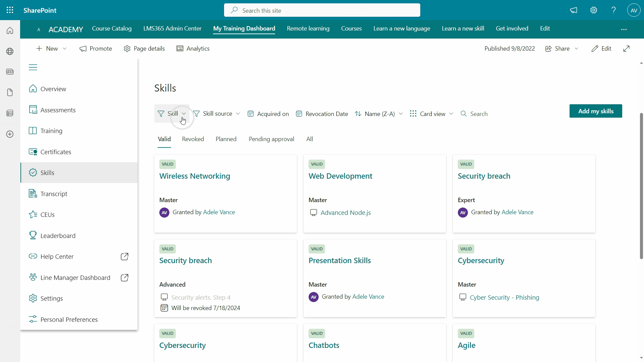The image size is (644, 362).
Task: Open the Advanced Node.js course link
Action: point(345,213)
